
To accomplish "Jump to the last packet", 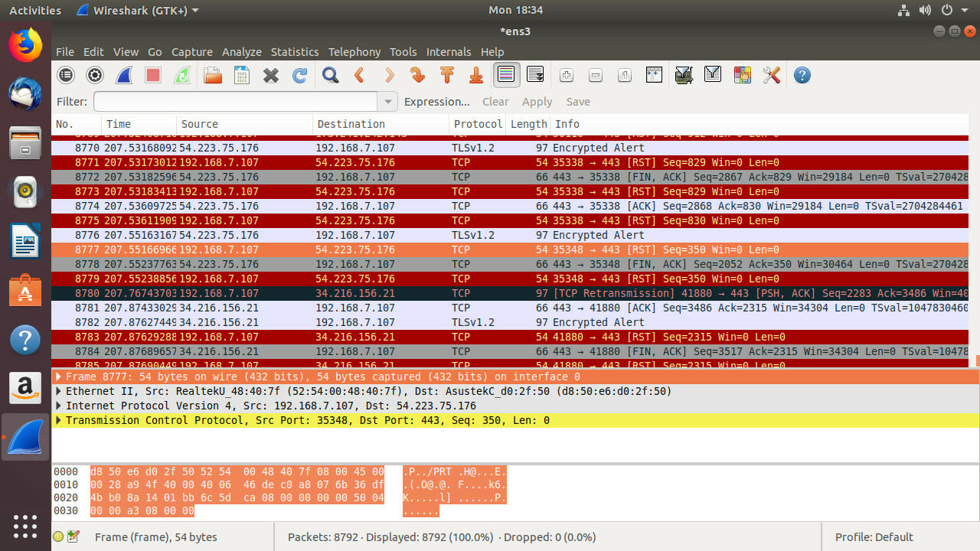I will [x=475, y=75].
